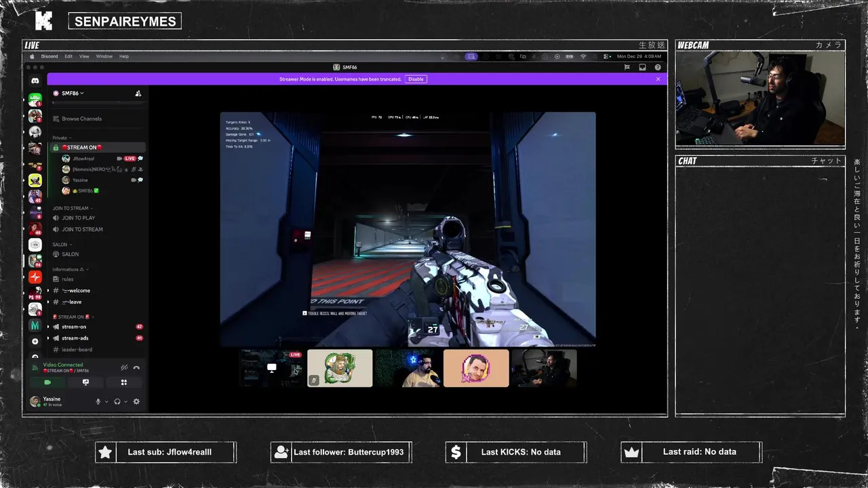Viewport: 868px width, 488px height.
Task: Select the red starburst server icon
Action: tap(35, 277)
